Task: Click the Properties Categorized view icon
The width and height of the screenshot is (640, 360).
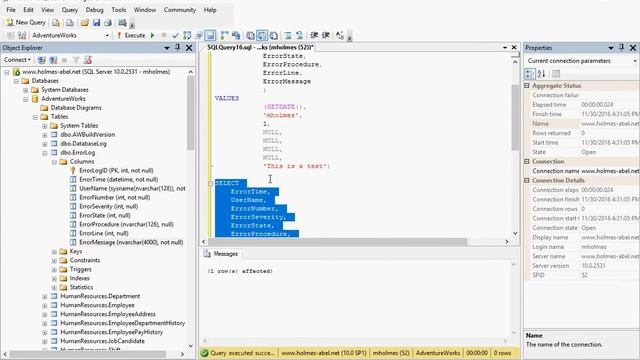Action: click(530, 74)
